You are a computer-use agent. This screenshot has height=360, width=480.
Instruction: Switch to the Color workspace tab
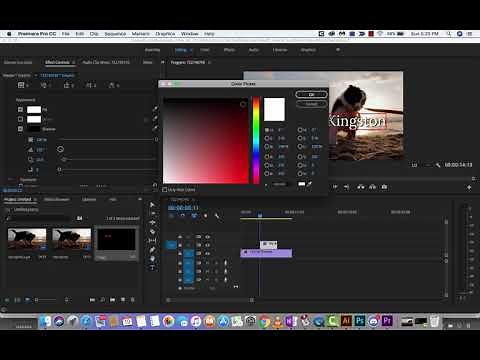click(x=205, y=50)
